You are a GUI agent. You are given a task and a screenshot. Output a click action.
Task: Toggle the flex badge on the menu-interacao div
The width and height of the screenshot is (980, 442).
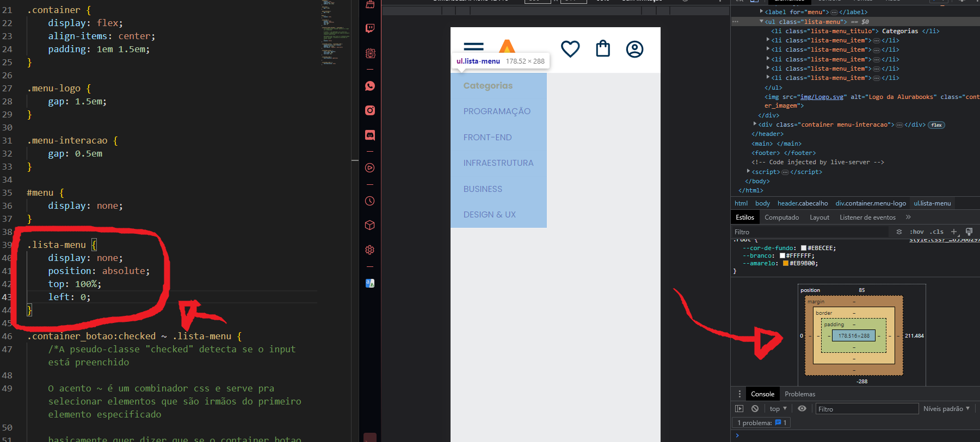[936, 125]
